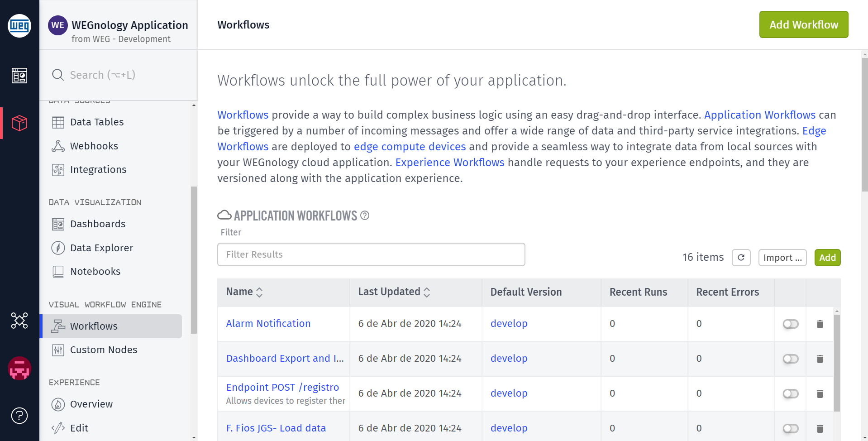
Task: Open the organizations network icon
Action: coord(19,321)
